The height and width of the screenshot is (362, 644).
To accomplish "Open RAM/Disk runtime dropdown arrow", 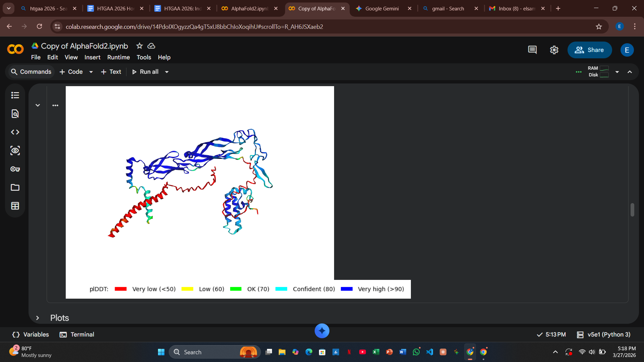I will point(617,72).
